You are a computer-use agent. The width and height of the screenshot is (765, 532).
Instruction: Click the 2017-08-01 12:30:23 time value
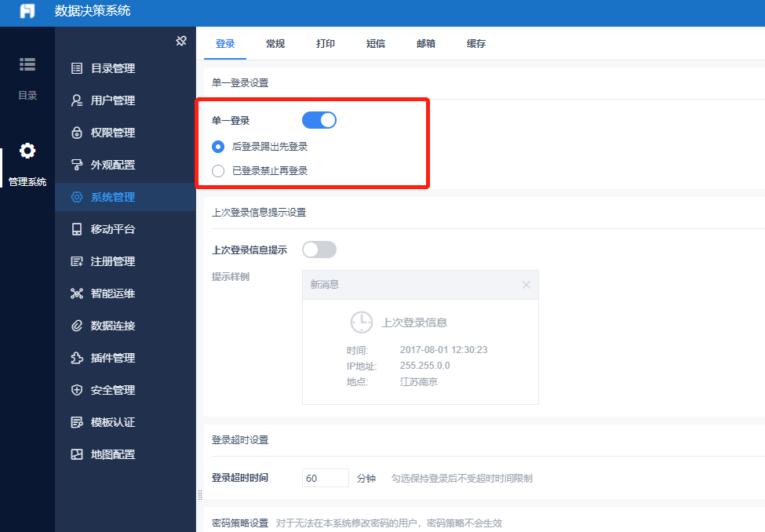click(443, 349)
